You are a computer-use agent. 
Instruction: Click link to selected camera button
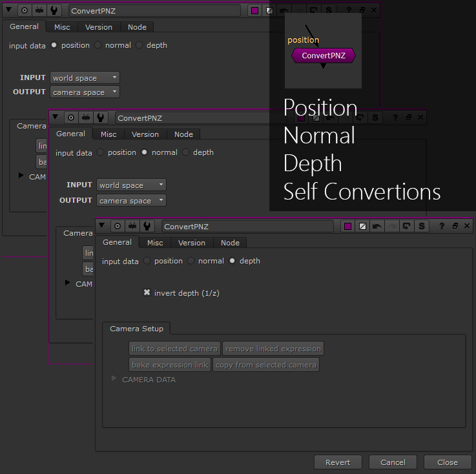(x=174, y=349)
